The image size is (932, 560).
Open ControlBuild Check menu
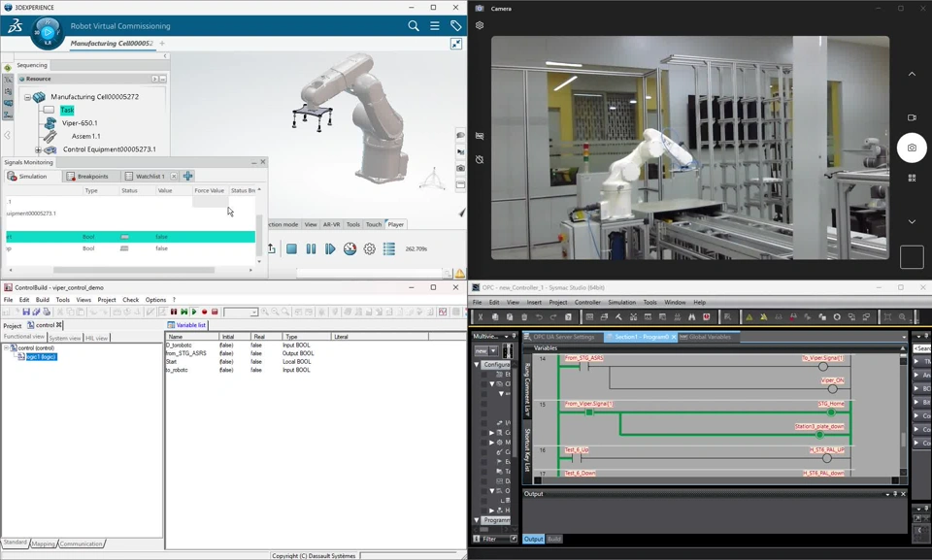131,300
